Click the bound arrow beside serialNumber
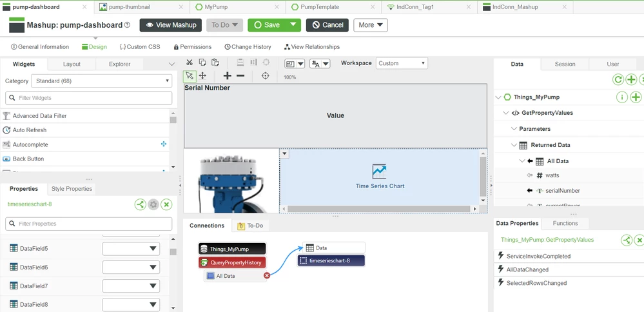 pyautogui.click(x=529, y=190)
